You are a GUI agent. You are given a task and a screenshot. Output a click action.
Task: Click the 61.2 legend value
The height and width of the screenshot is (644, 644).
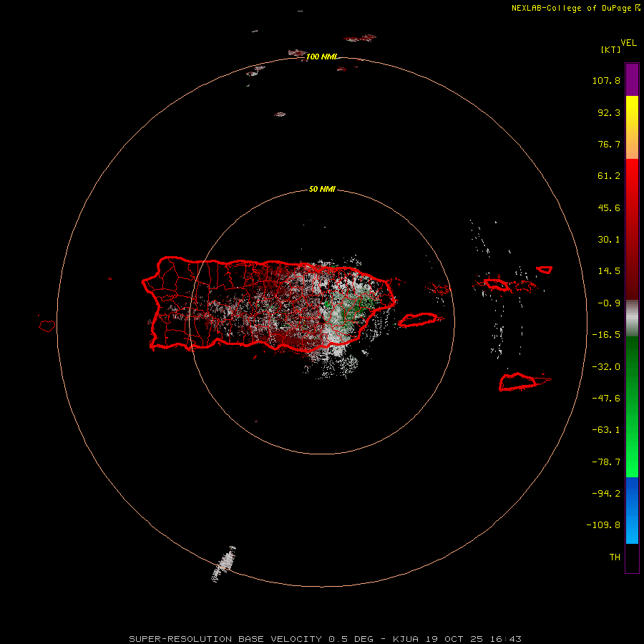point(609,176)
